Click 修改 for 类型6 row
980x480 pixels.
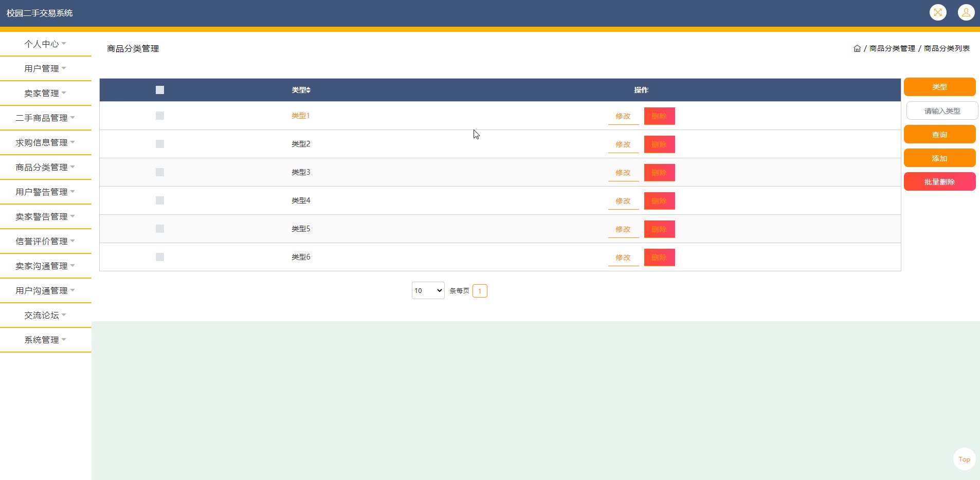(x=623, y=257)
